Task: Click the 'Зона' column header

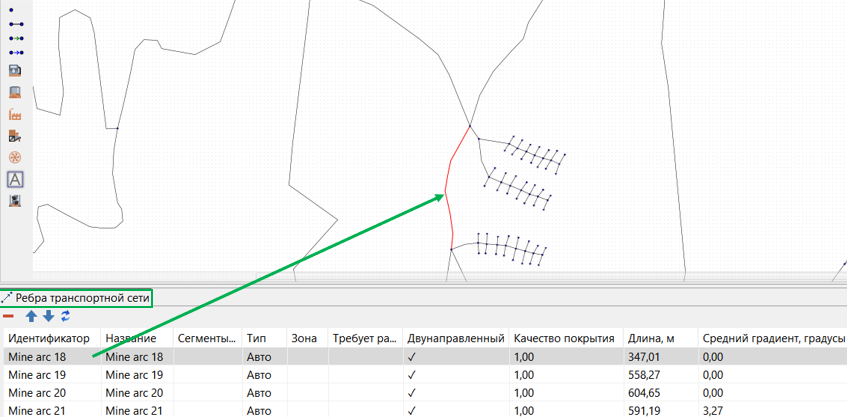Action: (307, 339)
